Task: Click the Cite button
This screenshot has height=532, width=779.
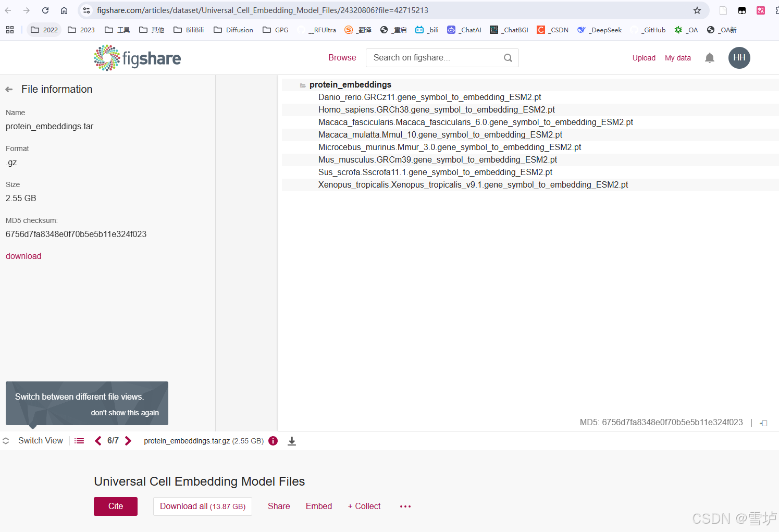Action: 116,506
